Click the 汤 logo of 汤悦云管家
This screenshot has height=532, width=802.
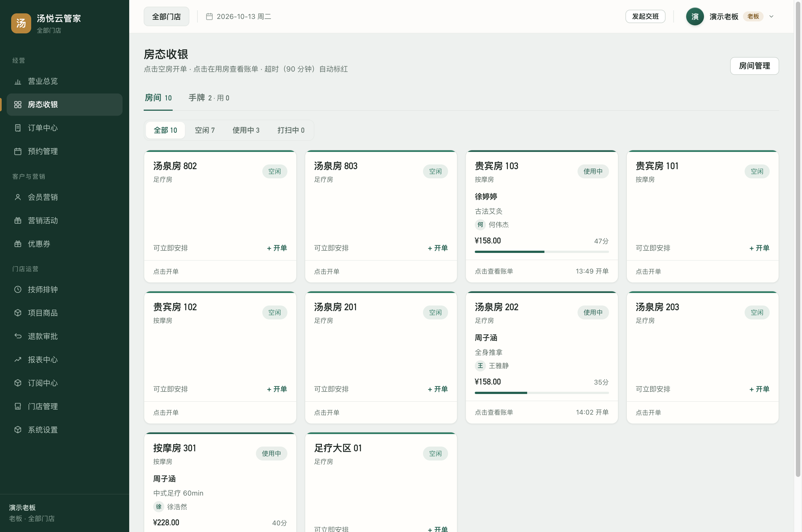pos(21,23)
